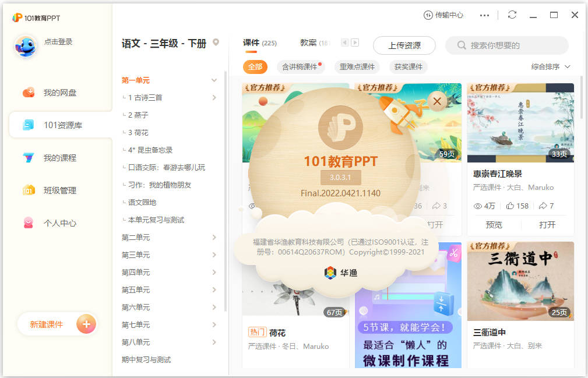Open the 综合排序 sort dropdown

pos(551,66)
